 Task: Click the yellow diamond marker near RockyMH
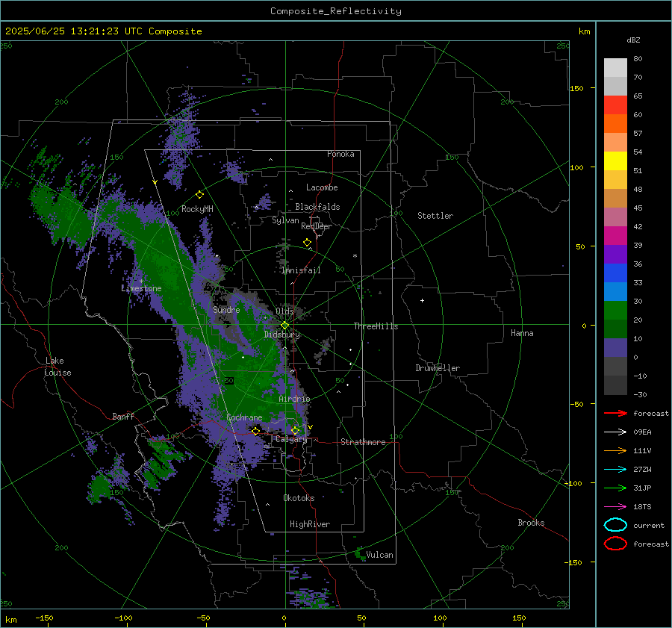pyautogui.click(x=199, y=195)
